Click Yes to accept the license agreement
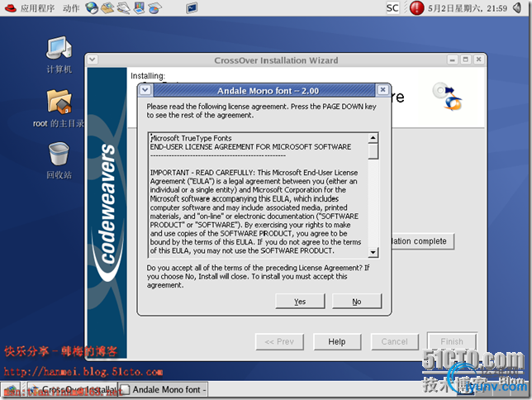This screenshot has width=532, height=400. coord(300,302)
